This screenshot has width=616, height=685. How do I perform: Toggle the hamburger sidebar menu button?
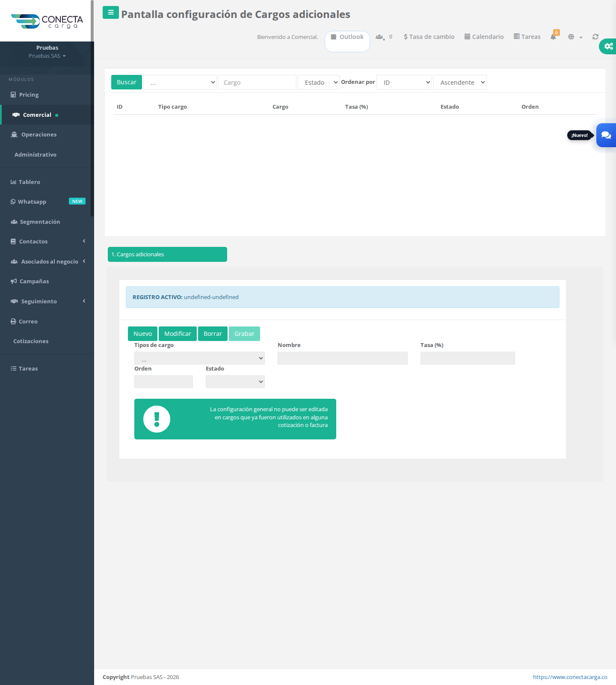tap(111, 12)
